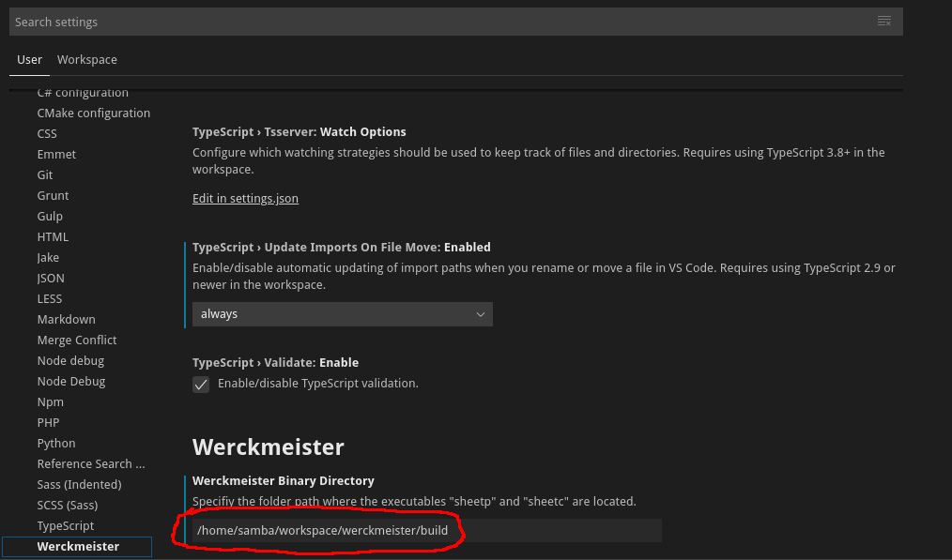Open Update Imports 'always' dropdown

(343, 314)
